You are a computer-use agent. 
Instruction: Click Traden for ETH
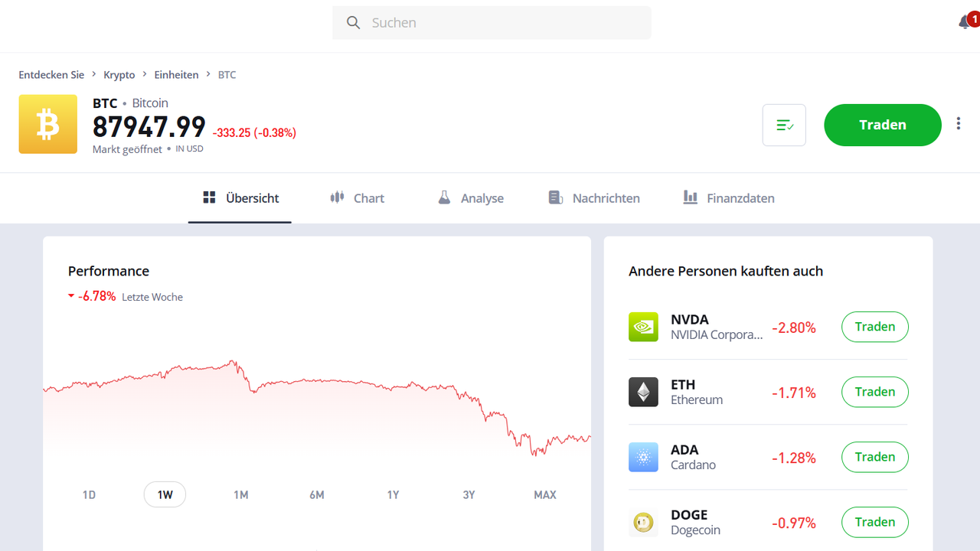tap(875, 392)
